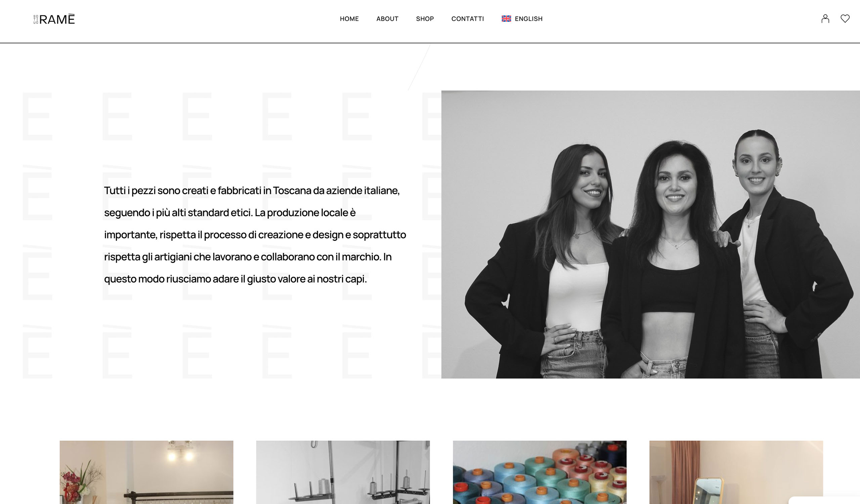The image size is (860, 504).
Task: Switch language to ENGLISH
Action: [x=528, y=19]
